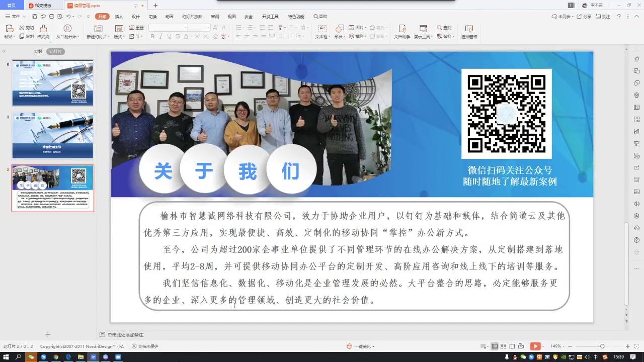Expand the Paste dropdown arrow
The width and height of the screenshot is (644, 362).
[x=15, y=36]
